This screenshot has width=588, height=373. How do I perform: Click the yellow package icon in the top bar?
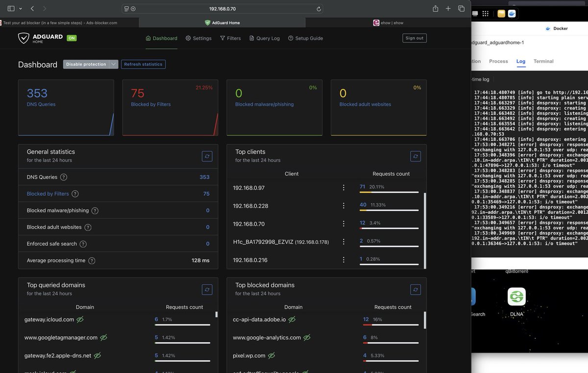tap(501, 14)
